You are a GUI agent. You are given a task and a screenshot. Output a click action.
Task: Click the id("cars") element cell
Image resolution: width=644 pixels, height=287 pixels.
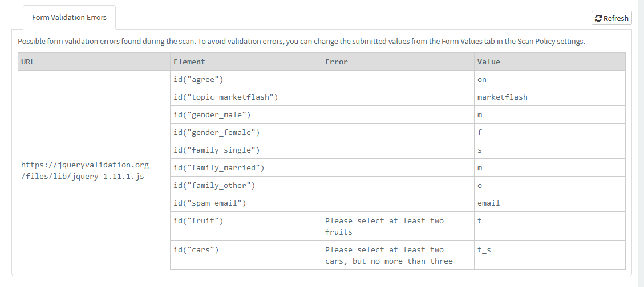(196, 249)
